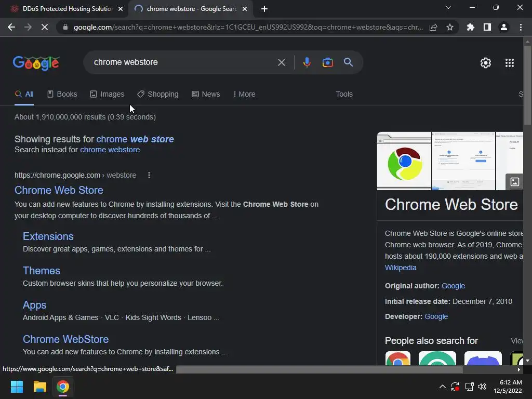
Task: Expand the More search categories menu
Action: pos(244,95)
